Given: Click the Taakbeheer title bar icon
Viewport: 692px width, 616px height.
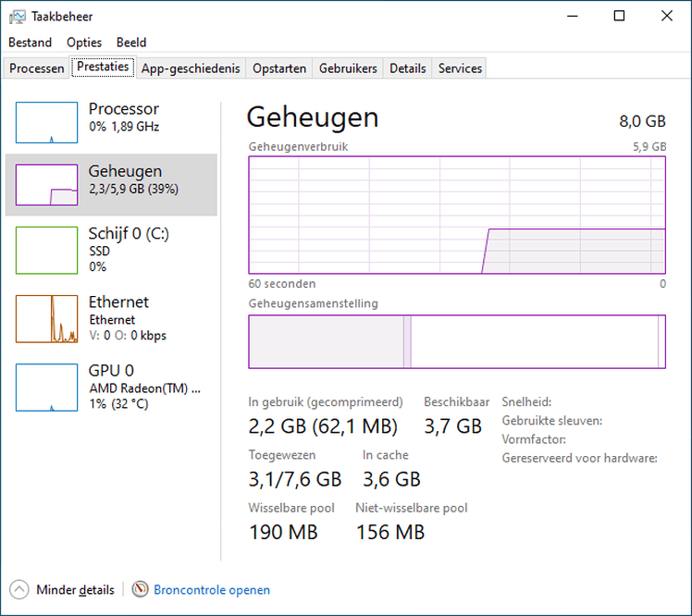Looking at the screenshot, I should click(18, 17).
